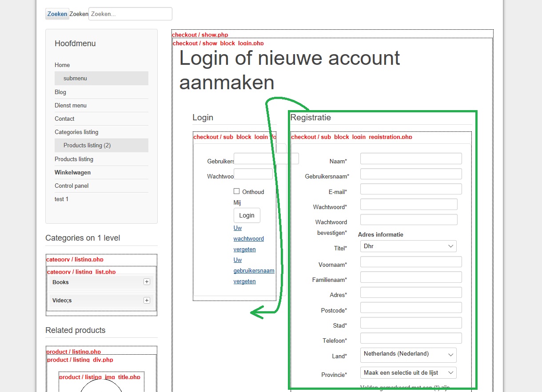Click the Adres input field
This screenshot has height=392, width=542.
point(411,293)
